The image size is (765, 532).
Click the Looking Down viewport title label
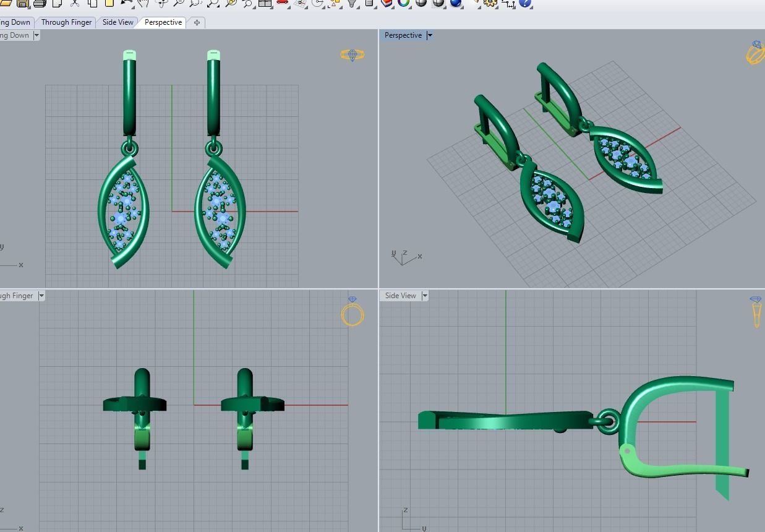tap(15, 35)
